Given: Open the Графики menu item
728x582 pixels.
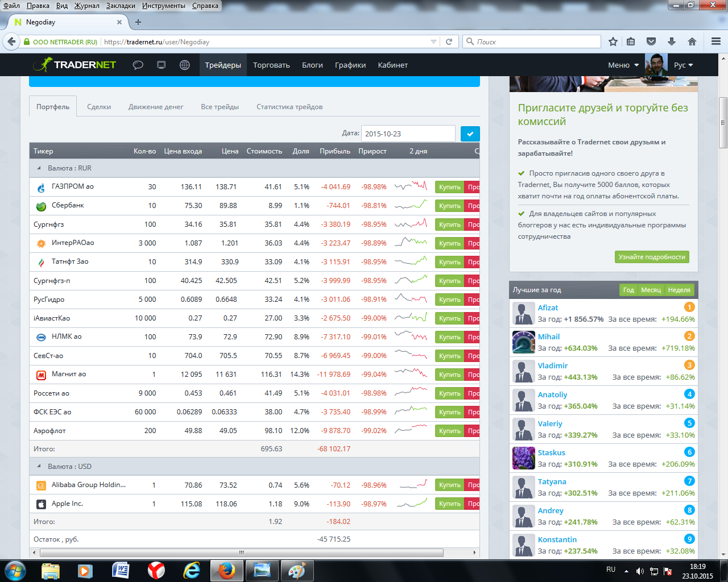Looking at the screenshot, I should coord(350,65).
